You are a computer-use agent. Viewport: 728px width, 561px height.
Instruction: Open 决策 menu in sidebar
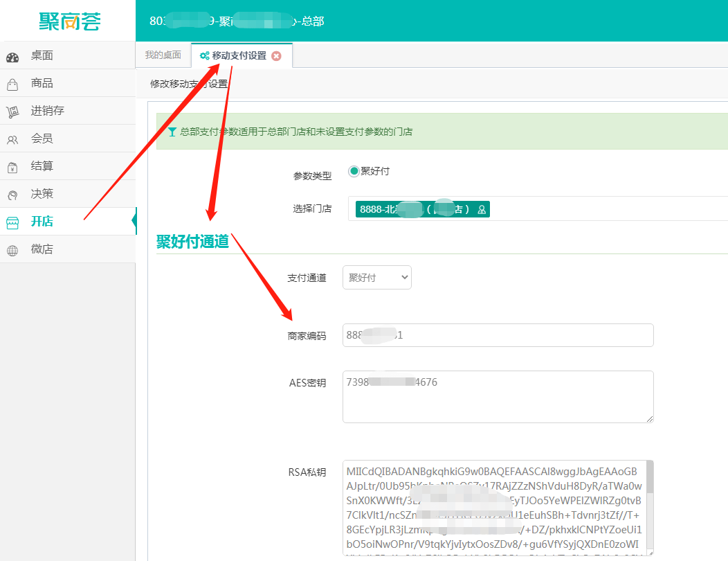tap(68, 194)
